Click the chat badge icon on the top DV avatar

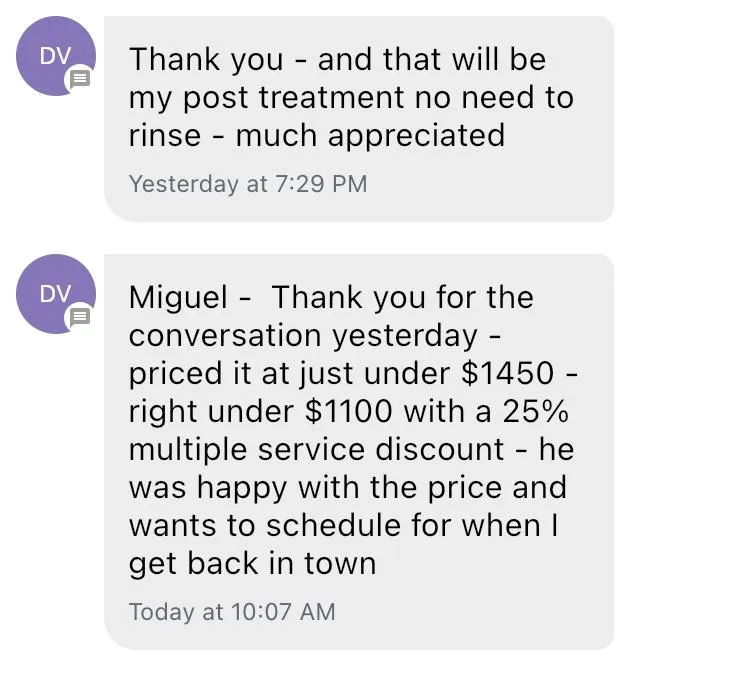pyautogui.click(x=80, y=78)
